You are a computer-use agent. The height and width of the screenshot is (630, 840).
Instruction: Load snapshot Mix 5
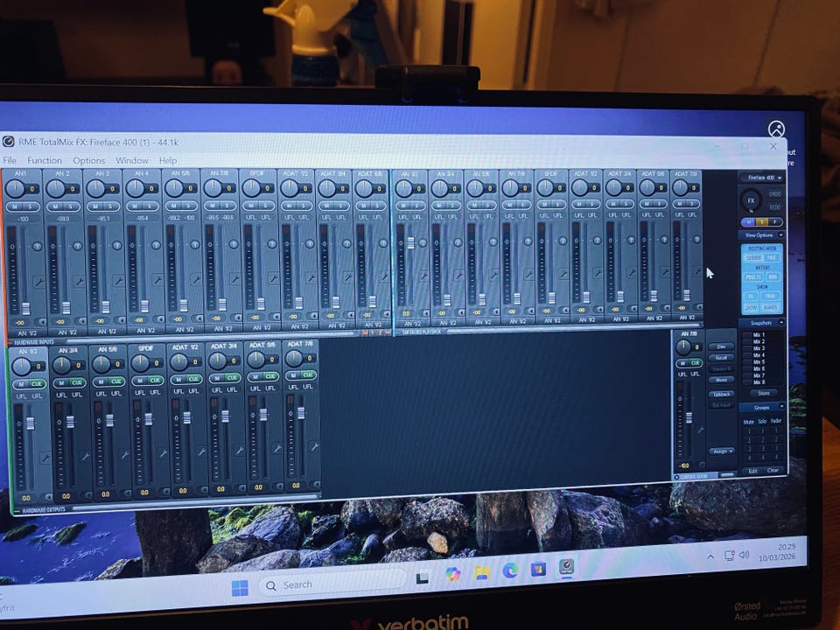click(759, 362)
